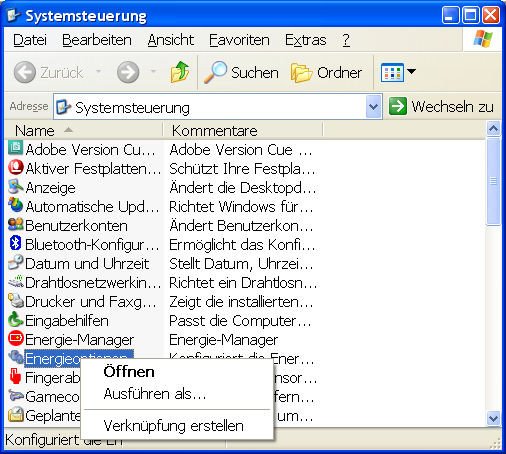Sort by the Kommentare column header
The image size is (506, 454).
coord(243,130)
